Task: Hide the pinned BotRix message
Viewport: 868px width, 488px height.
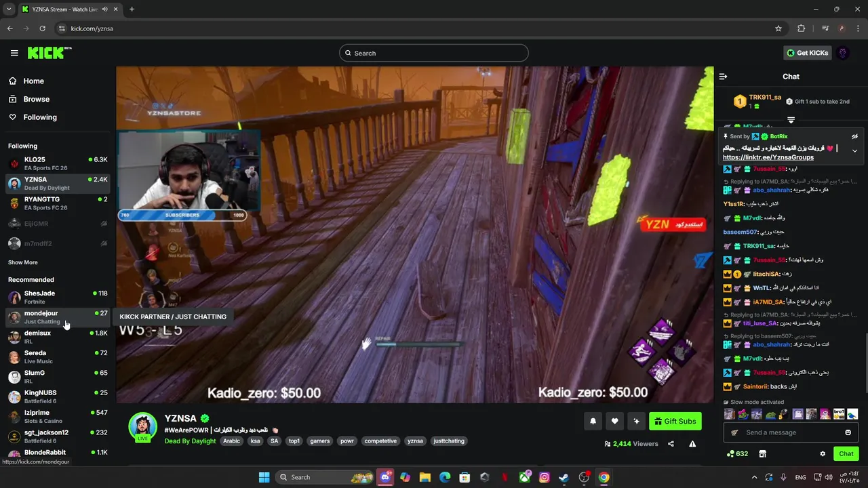Action: (x=854, y=136)
